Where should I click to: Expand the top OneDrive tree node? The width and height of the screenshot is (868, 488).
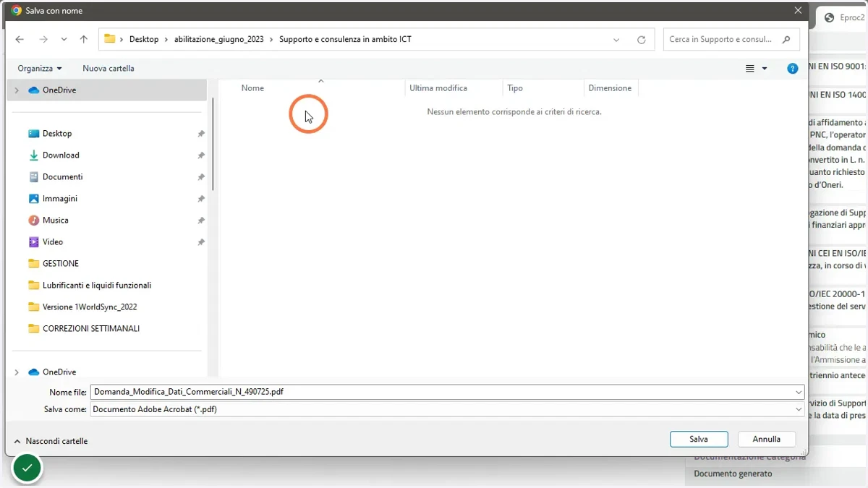click(x=17, y=90)
